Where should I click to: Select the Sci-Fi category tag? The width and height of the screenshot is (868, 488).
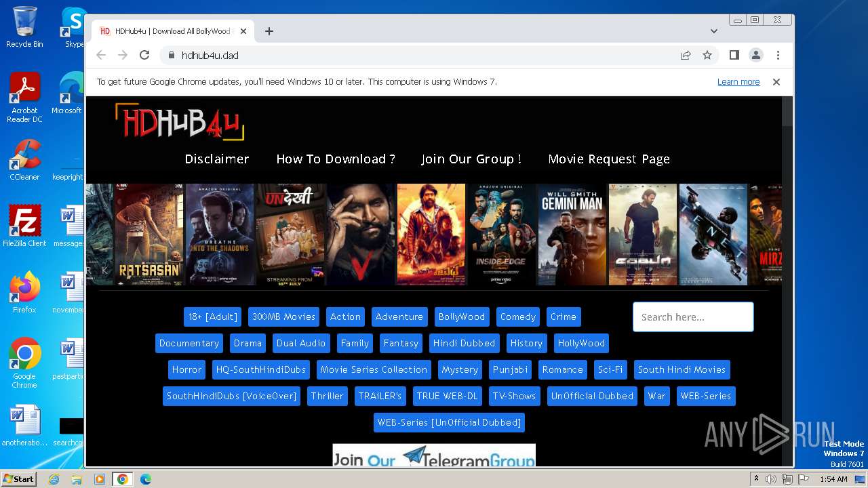(x=610, y=369)
